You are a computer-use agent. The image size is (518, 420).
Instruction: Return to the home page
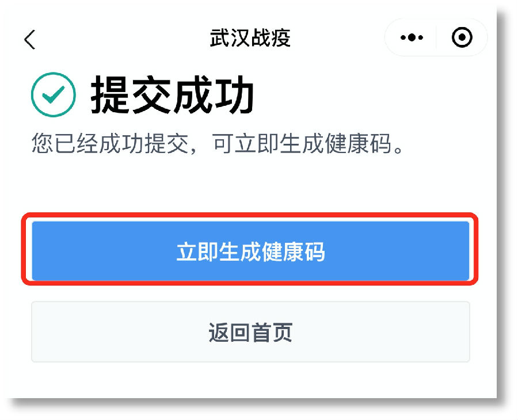click(250, 332)
